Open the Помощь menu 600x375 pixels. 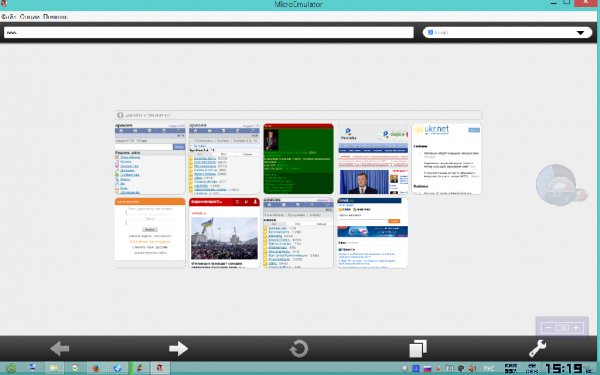(x=55, y=16)
